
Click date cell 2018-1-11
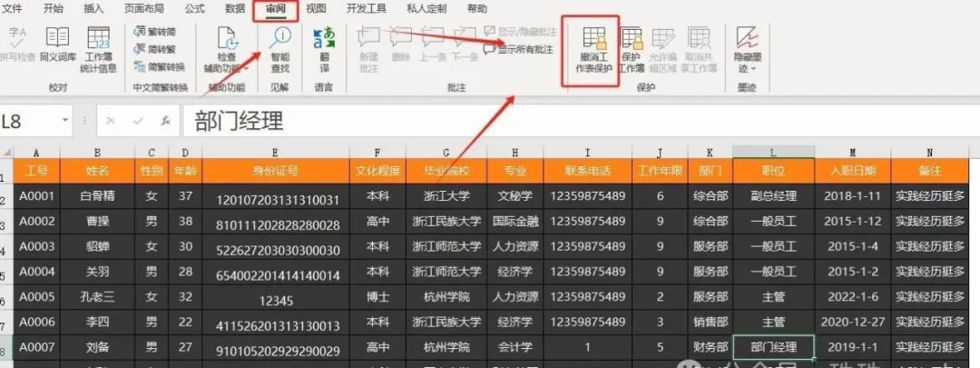[852, 196]
